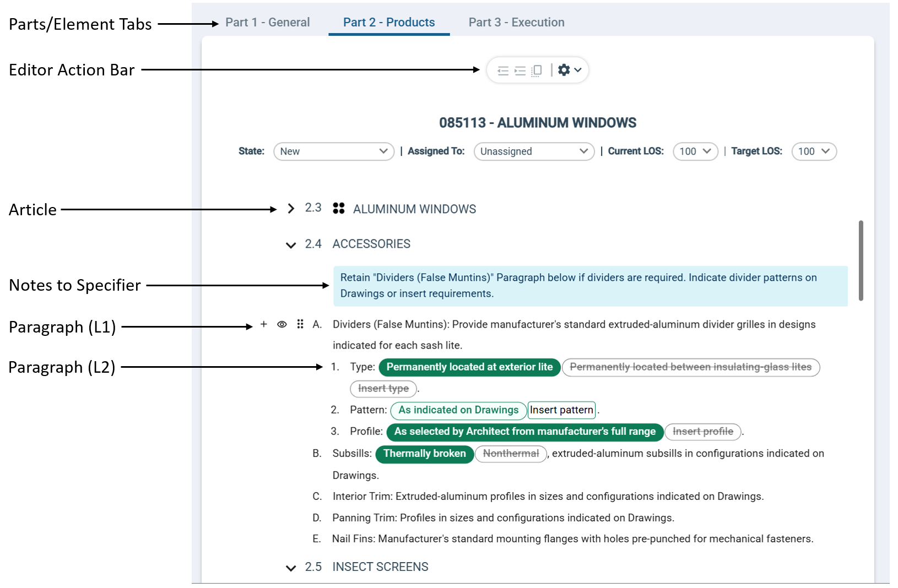Enable the struck-out 'Nonthermal' option
898x588 pixels.
click(x=511, y=454)
